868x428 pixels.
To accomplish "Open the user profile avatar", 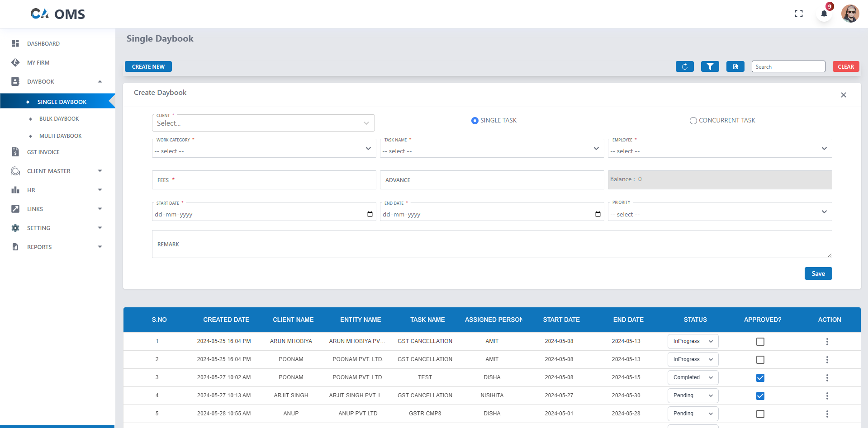I will [850, 14].
